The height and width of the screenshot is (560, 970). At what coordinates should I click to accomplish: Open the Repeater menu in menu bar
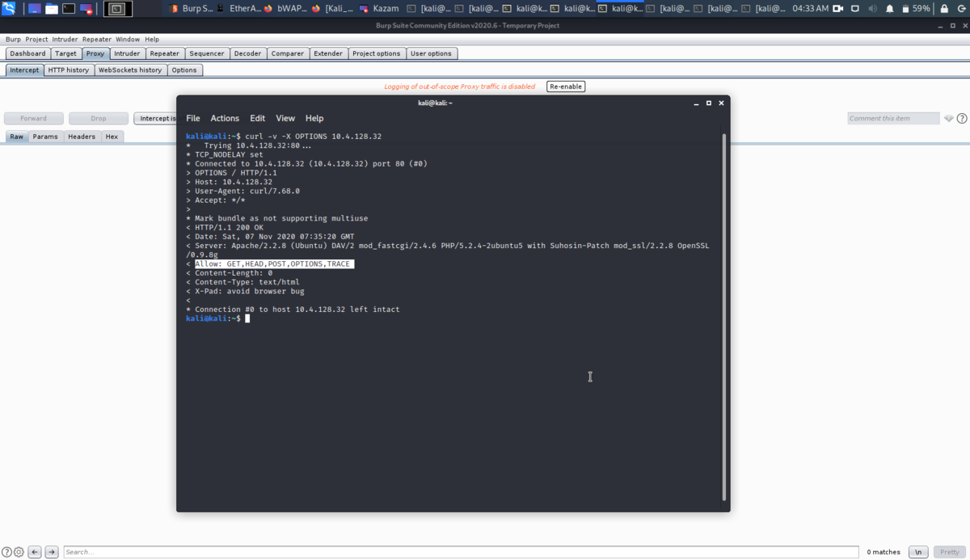click(97, 39)
